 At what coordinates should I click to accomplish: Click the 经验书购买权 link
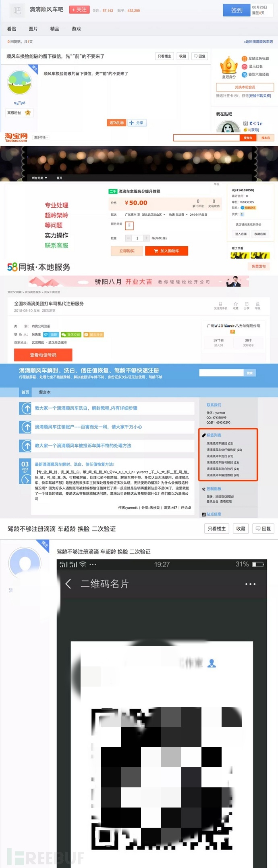(260, 96)
